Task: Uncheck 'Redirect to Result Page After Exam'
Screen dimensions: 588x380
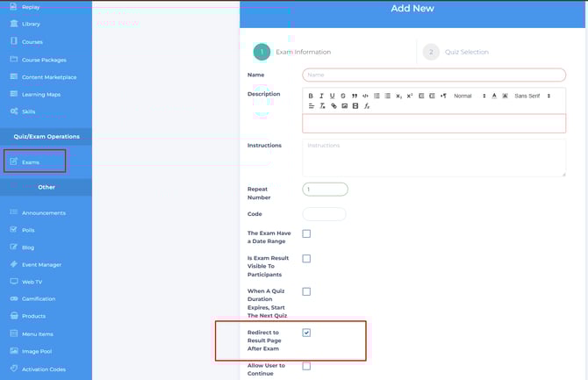Action: coord(306,333)
